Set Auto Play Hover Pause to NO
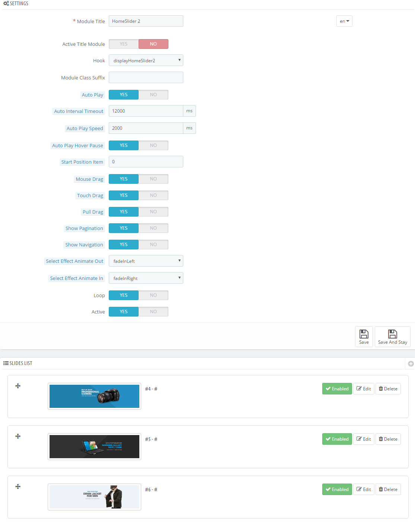Image resolution: width=415 pixels, height=532 pixels. coord(153,145)
